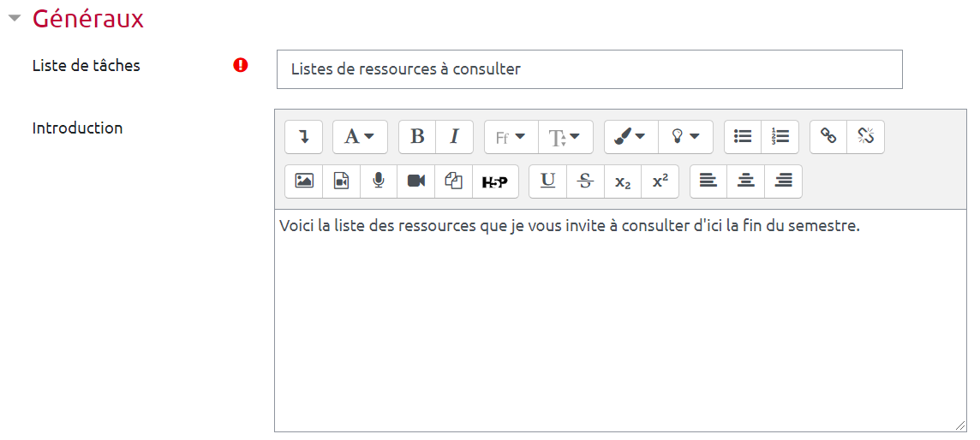Open the paragraph styles dropdown

click(x=360, y=137)
